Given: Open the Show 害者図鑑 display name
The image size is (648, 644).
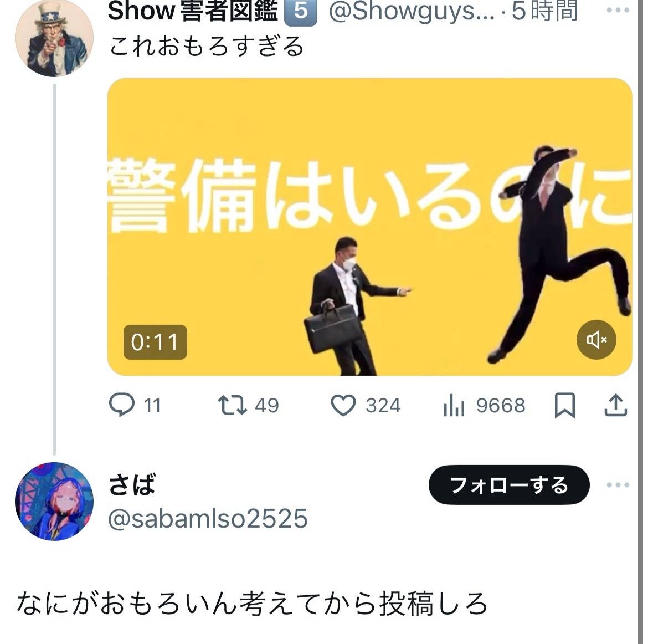Looking at the screenshot, I should (193, 11).
